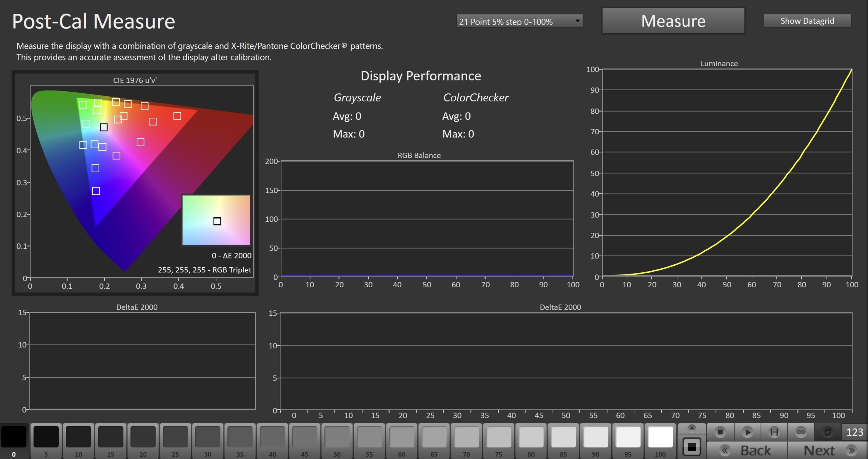868x459 pixels.
Task: Select the 55% grayscale swatch
Action: 369,441
